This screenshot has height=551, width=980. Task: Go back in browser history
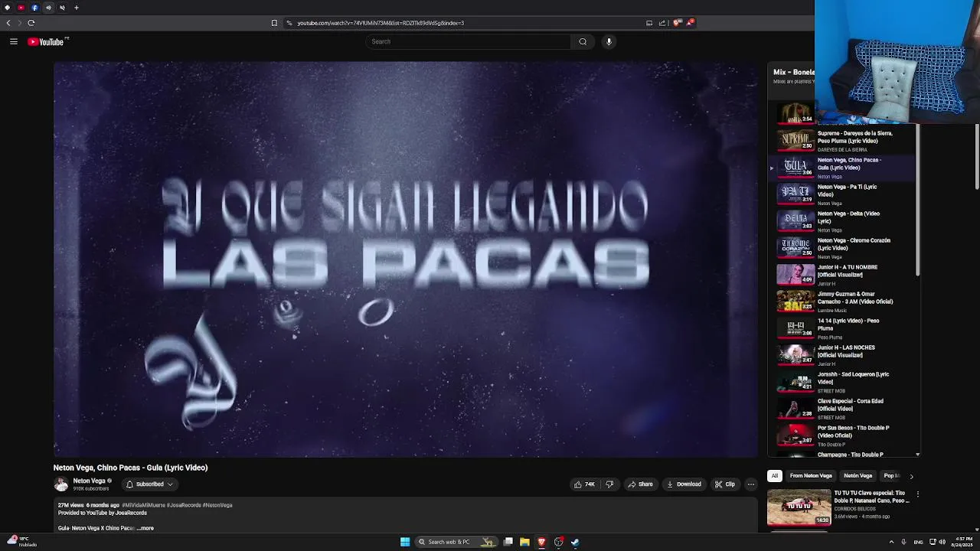coord(8,23)
